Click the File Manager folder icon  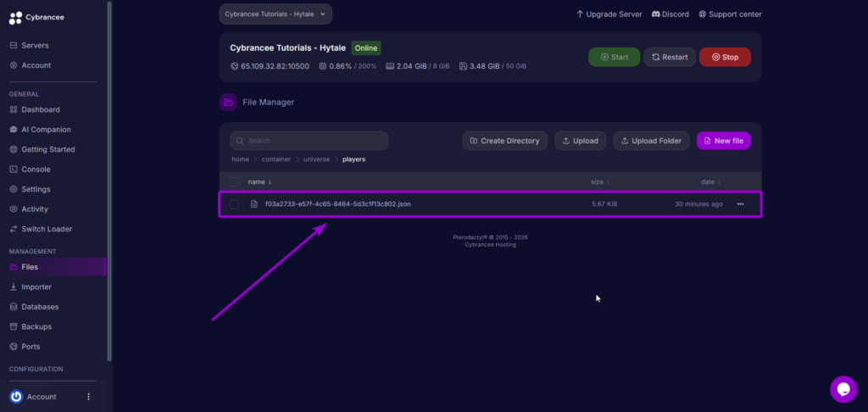(228, 103)
